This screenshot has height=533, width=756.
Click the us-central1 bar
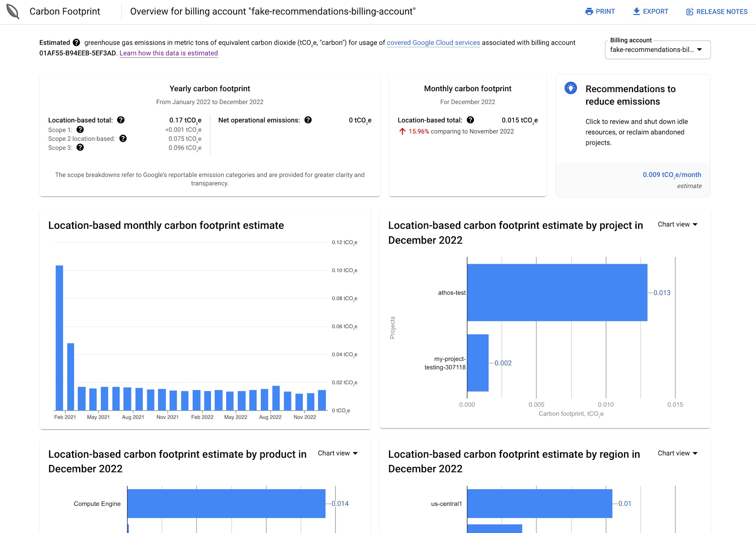540,503
